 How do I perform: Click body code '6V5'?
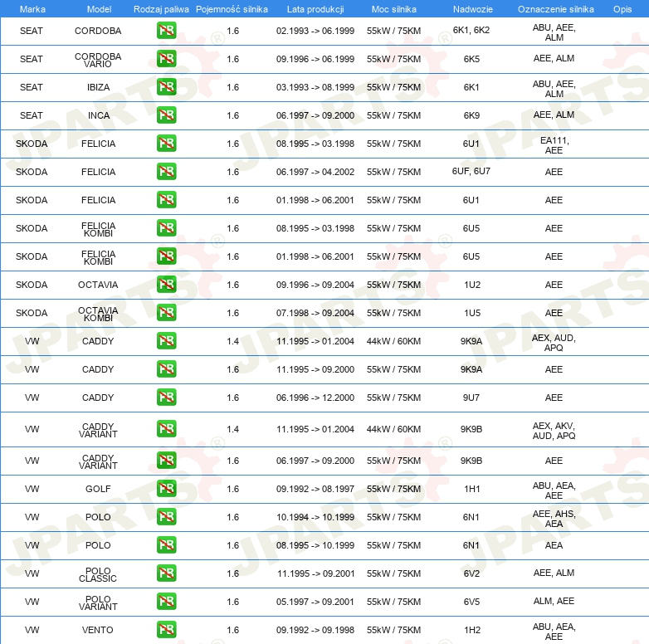pyautogui.click(x=471, y=602)
